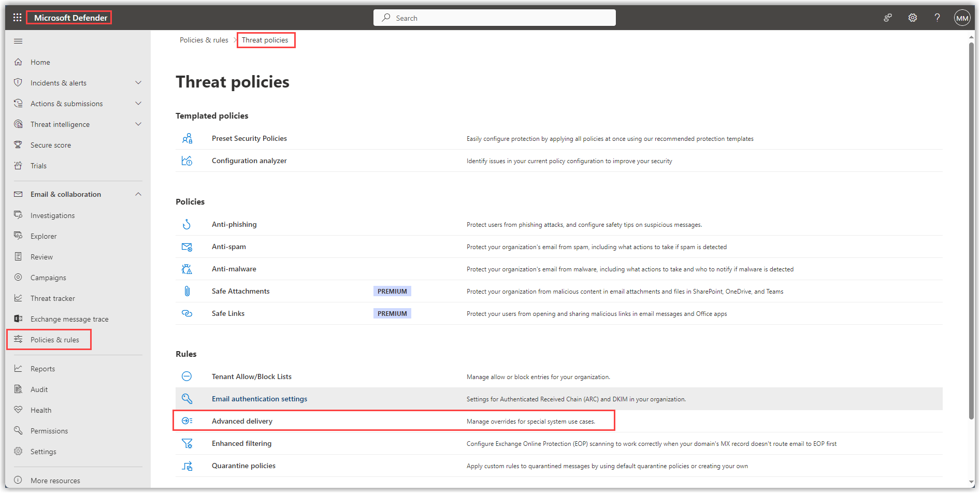Click the Quarantine policies icon
Screen dimensions: 980x493
coord(187,466)
